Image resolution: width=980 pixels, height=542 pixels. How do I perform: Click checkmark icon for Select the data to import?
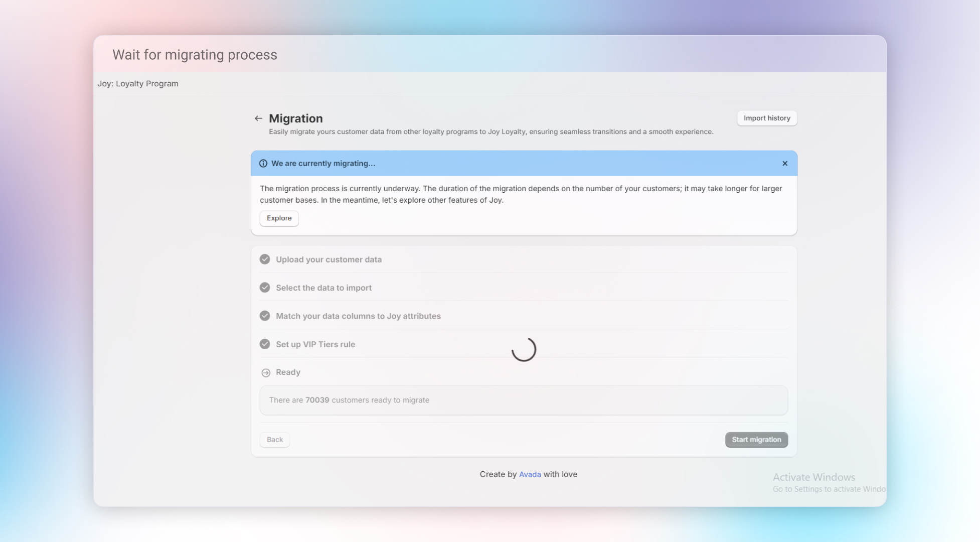click(x=265, y=288)
